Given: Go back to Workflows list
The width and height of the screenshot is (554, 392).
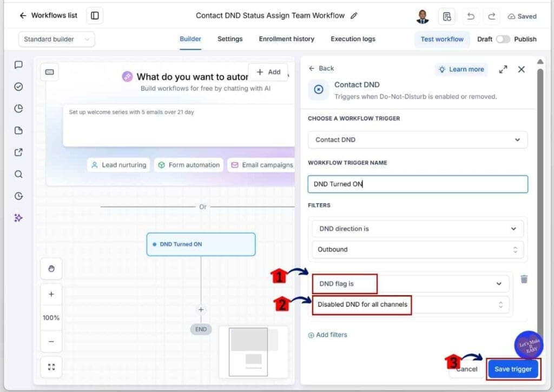Looking at the screenshot, I should 48,16.
